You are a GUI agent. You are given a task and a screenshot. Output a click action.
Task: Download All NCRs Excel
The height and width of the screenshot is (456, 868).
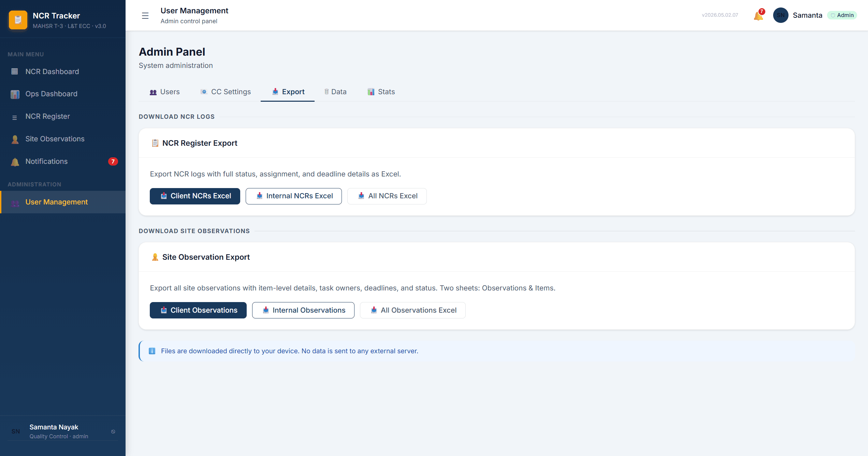[x=387, y=196]
